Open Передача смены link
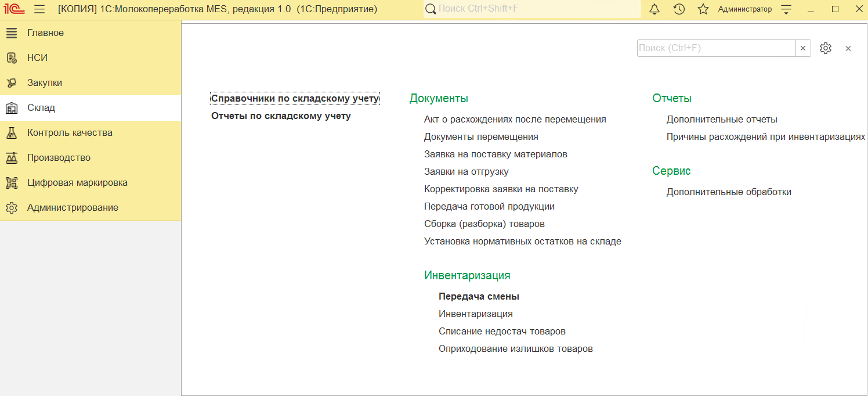Viewport: 868px width, 396px height. tap(479, 296)
